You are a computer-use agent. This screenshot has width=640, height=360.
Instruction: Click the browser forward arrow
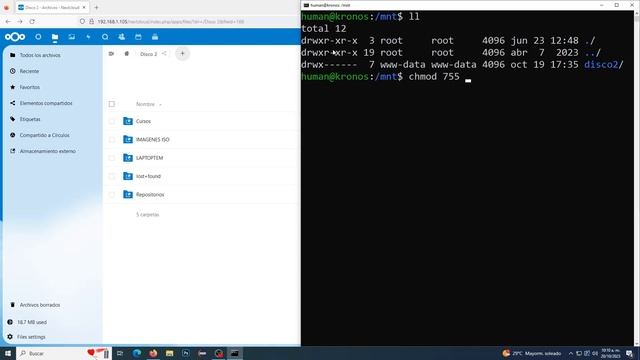20,22
